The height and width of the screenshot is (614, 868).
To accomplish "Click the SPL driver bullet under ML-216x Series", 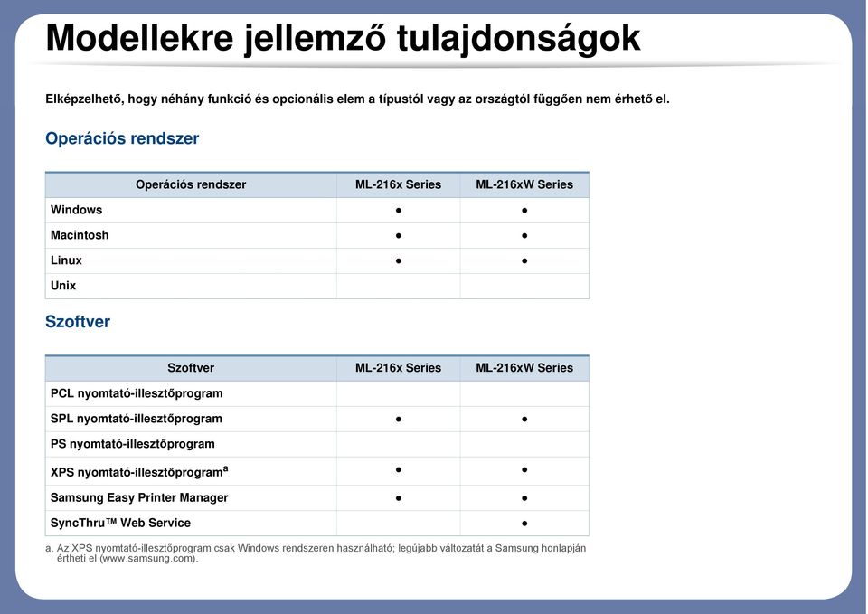I will coord(399,419).
